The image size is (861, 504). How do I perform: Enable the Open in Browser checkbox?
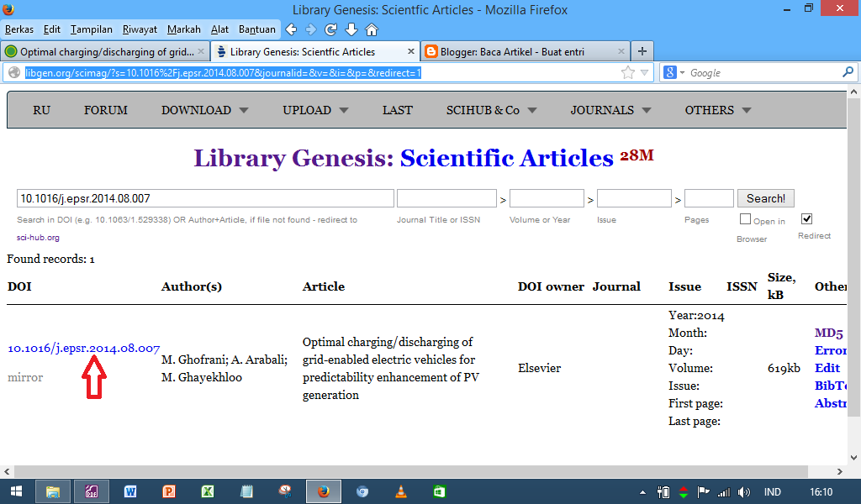(x=744, y=218)
